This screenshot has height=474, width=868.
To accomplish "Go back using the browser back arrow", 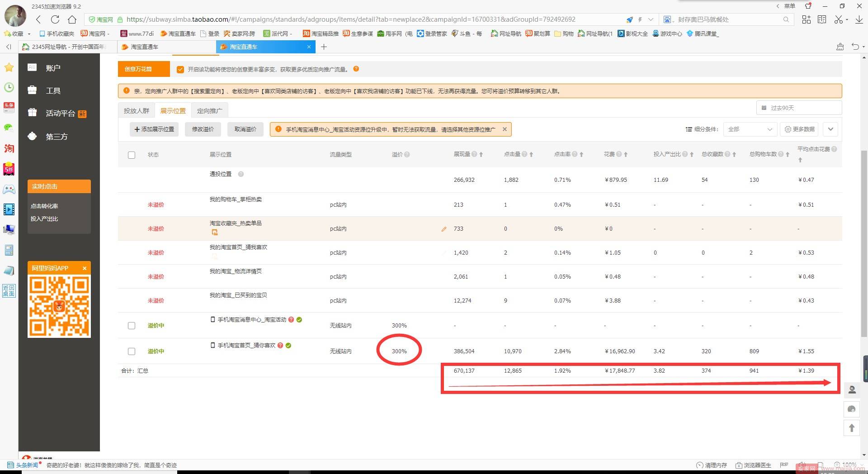I will [x=38, y=19].
